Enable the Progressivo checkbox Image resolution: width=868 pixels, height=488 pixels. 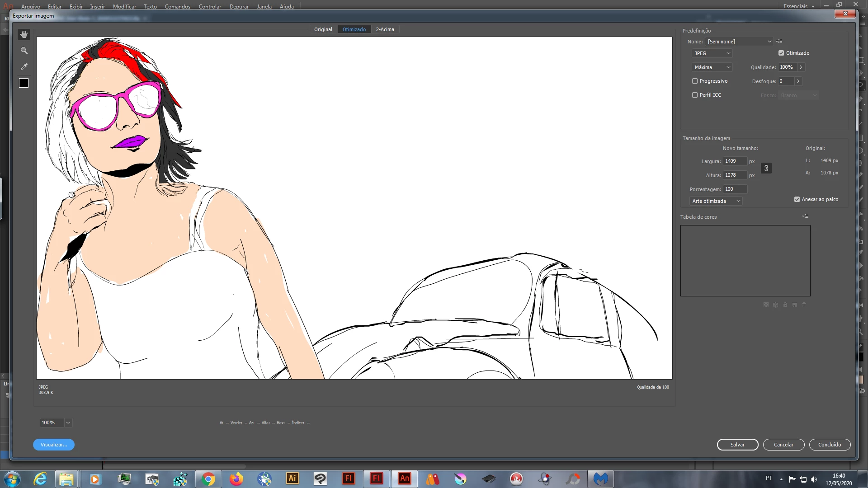pos(695,81)
